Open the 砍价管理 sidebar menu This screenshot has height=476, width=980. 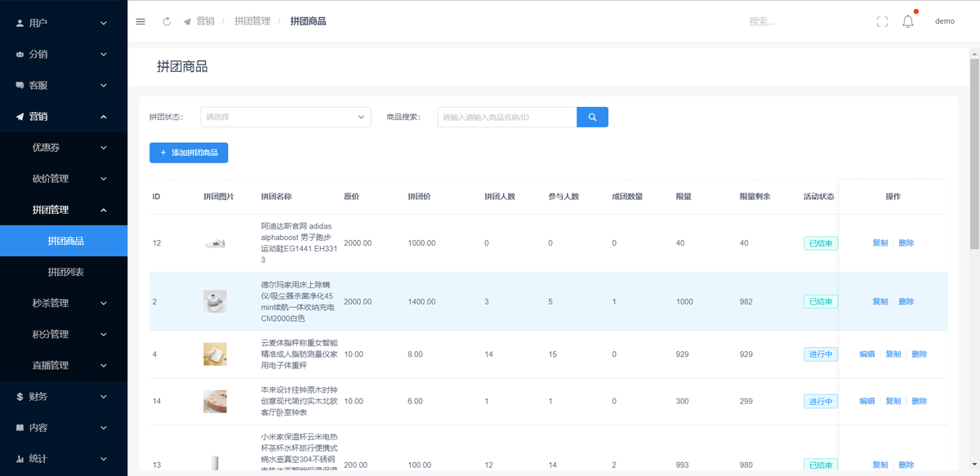pos(64,179)
